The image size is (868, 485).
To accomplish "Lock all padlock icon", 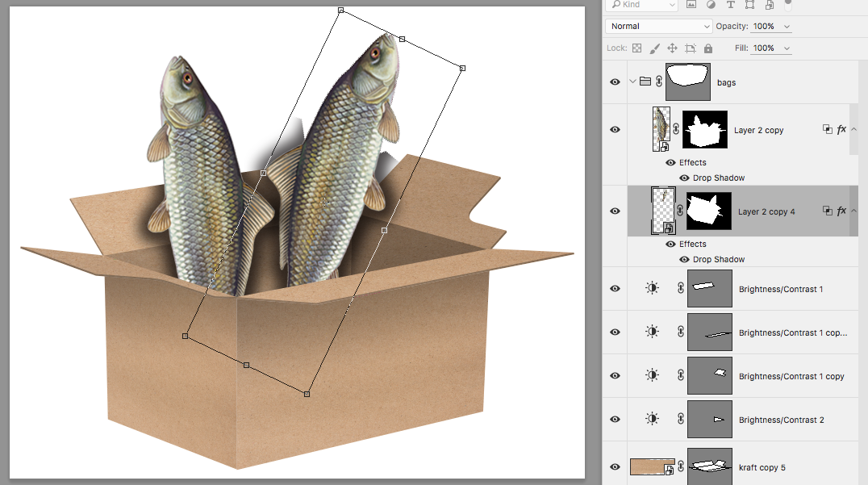I will point(708,48).
